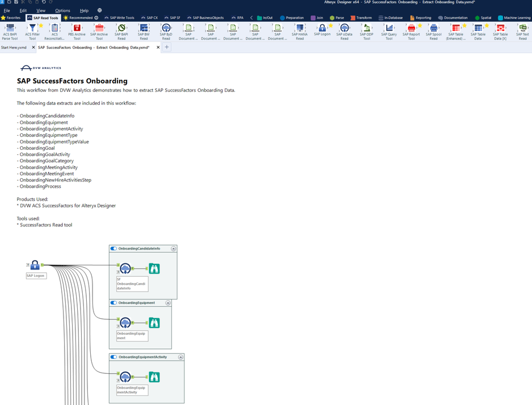The height and width of the screenshot is (405, 532).
Task: Open the Edit menu
Action: pyautogui.click(x=23, y=11)
